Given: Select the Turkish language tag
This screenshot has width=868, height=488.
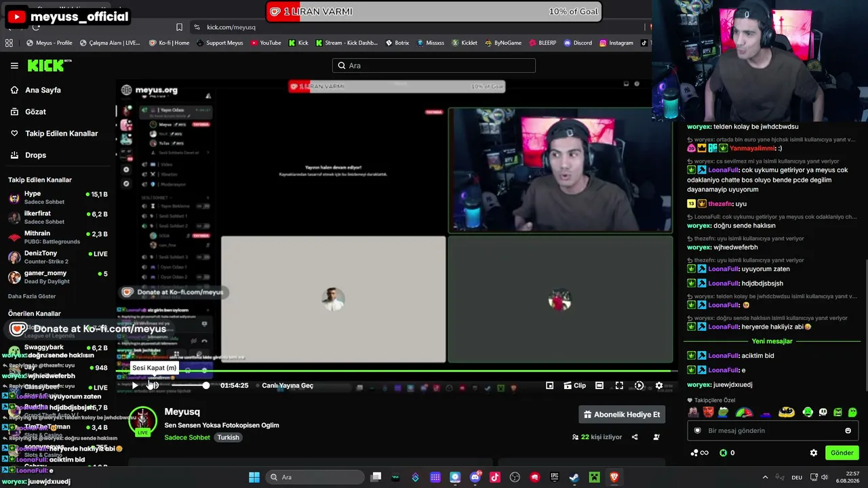Looking at the screenshot, I should point(228,437).
